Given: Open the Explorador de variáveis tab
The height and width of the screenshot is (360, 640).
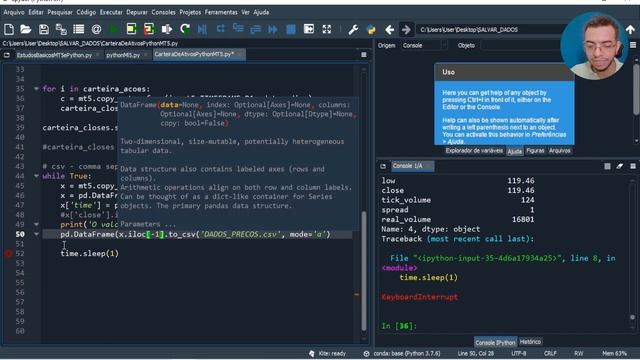Looking at the screenshot, I should [x=474, y=151].
